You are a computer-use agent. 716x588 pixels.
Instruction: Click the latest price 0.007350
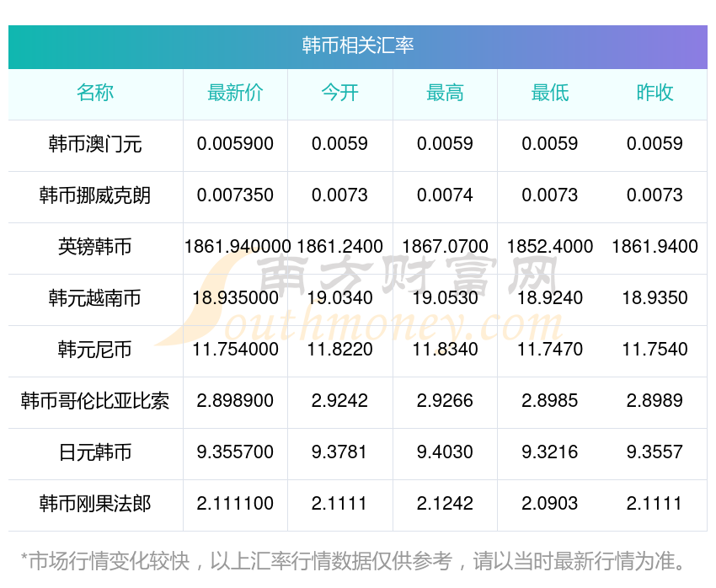(x=235, y=195)
